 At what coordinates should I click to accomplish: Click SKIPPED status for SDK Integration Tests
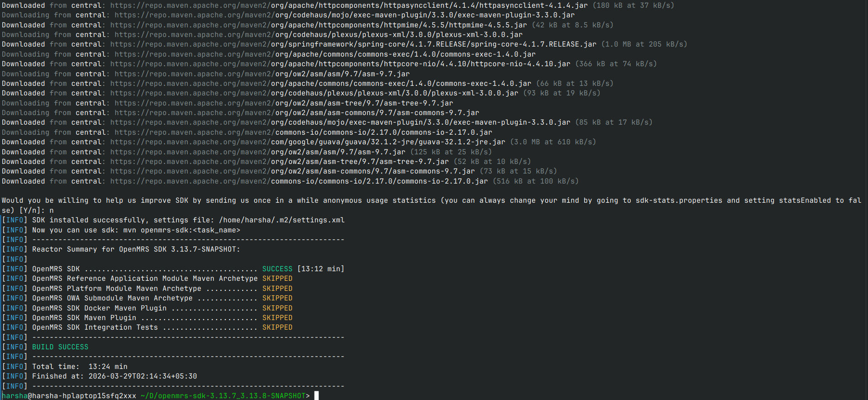point(277,327)
